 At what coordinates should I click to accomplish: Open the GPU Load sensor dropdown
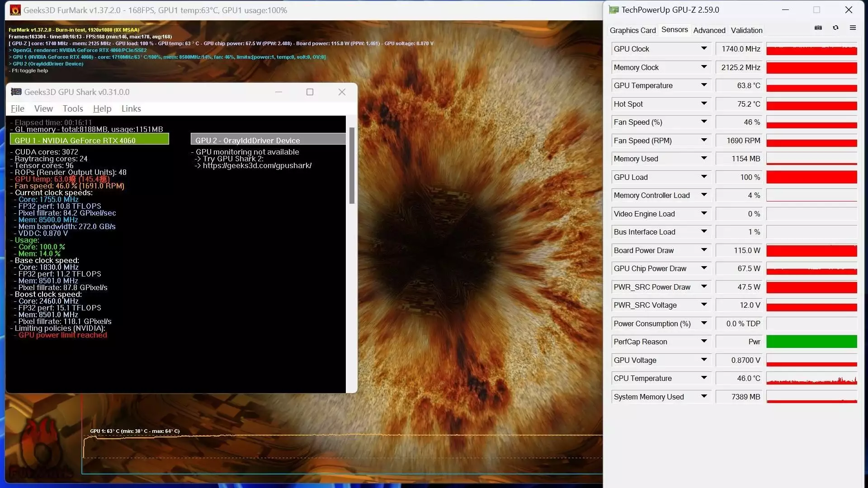pyautogui.click(x=704, y=177)
